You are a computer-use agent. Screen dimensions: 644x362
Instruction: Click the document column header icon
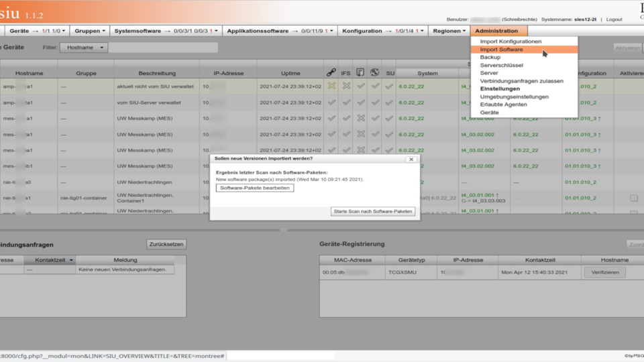click(x=360, y=73)
